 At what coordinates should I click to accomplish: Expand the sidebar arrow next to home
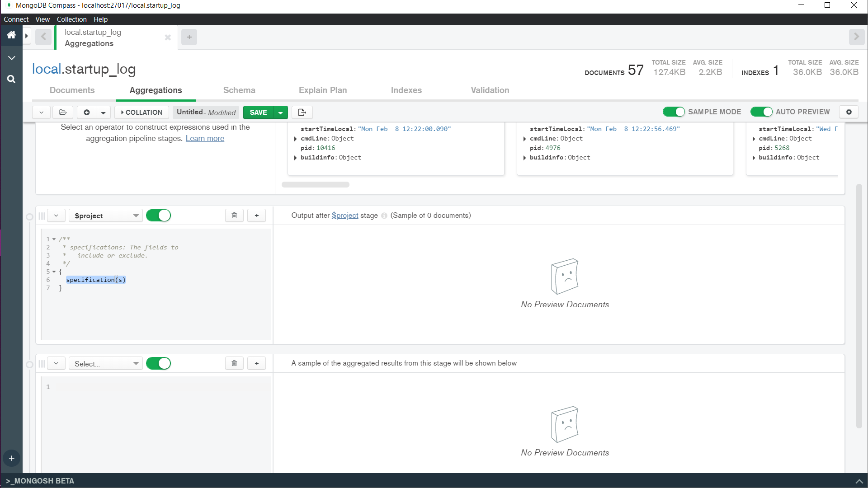[27, 36]
